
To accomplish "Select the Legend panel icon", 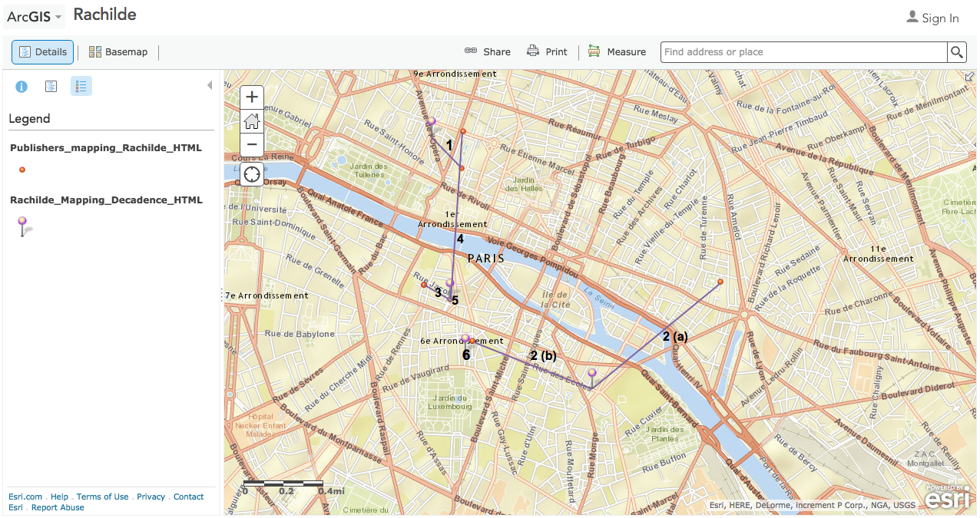I will point(81,87).
